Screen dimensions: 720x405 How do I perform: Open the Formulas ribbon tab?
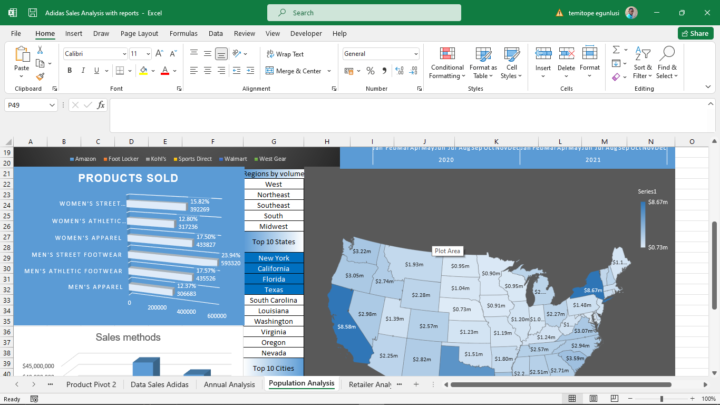[183, 33]
